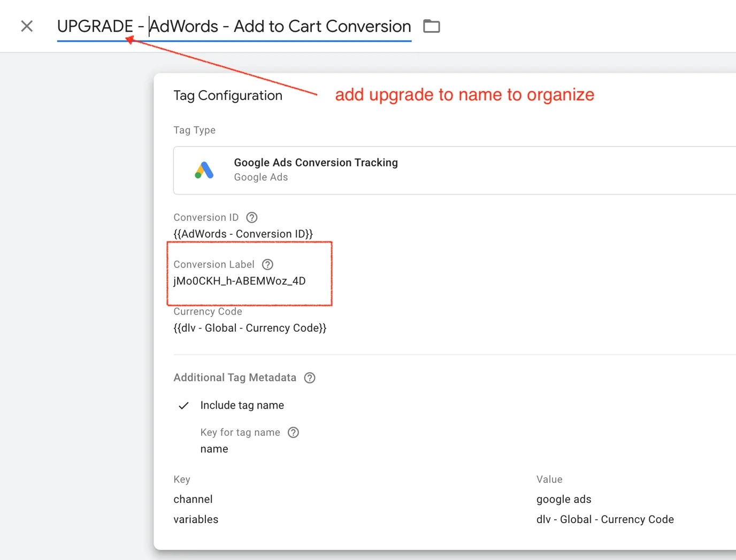This screenshot has width=736, height=560.
Task: Click the 'channel' key row
Action: (x=193, y=499)
